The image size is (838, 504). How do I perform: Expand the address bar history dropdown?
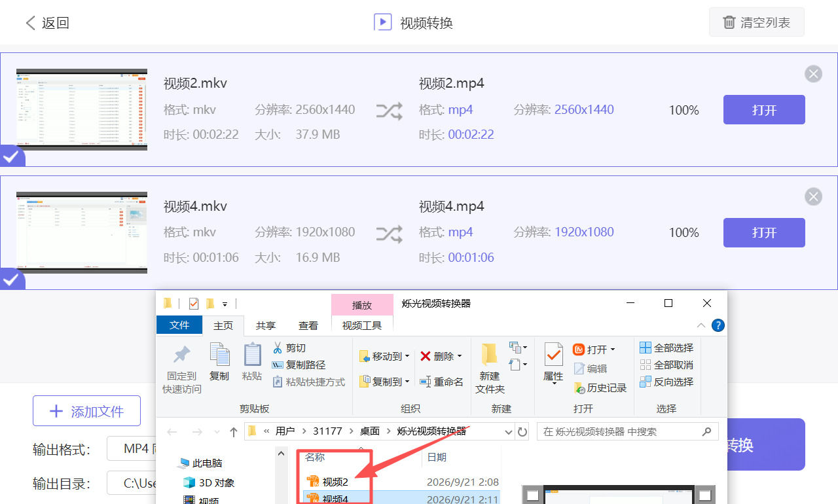coord(509,432)
